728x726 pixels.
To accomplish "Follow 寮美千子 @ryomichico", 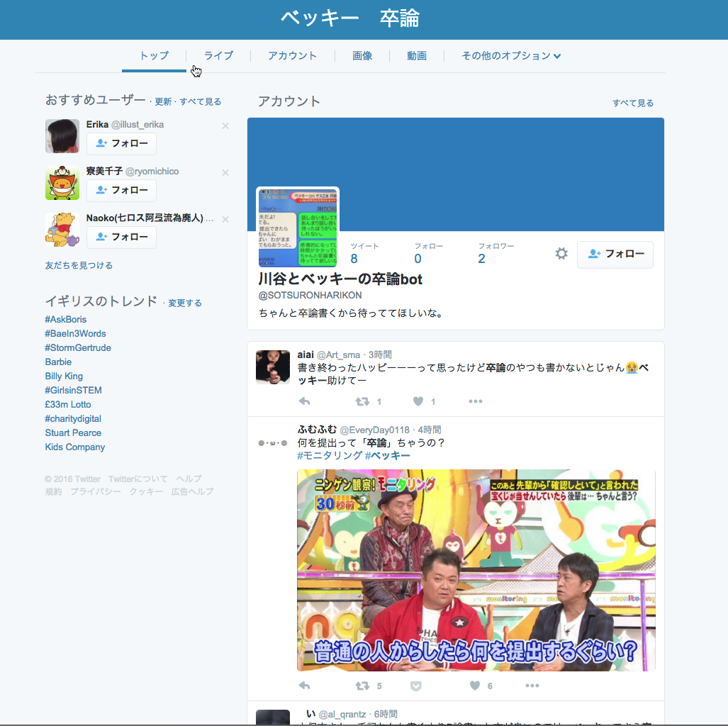I will [x=121, y=191].
